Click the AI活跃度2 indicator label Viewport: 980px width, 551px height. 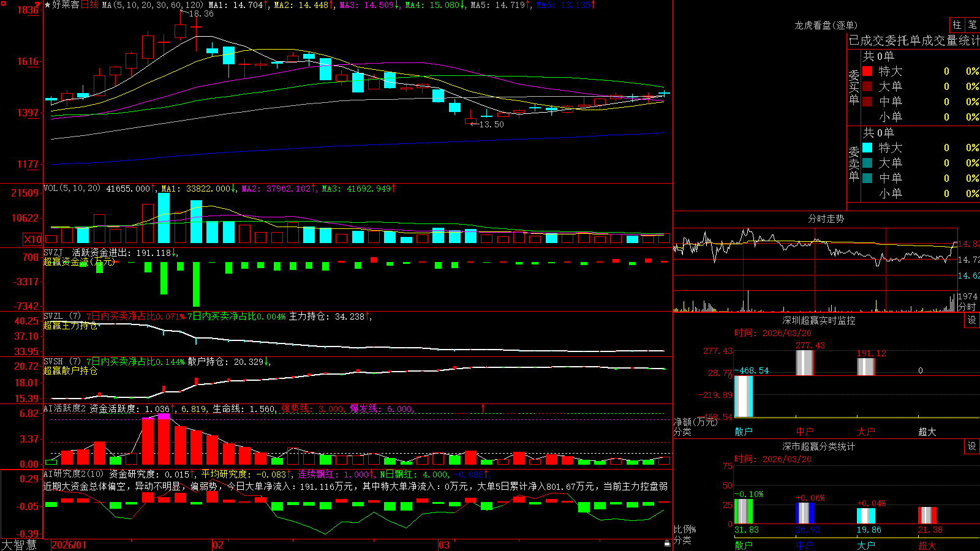(65, 408)
